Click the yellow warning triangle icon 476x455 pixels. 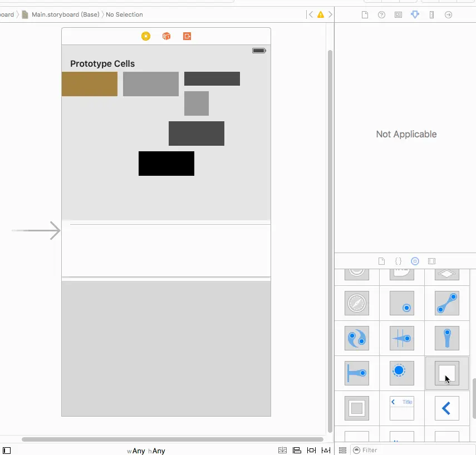point(321,14)
